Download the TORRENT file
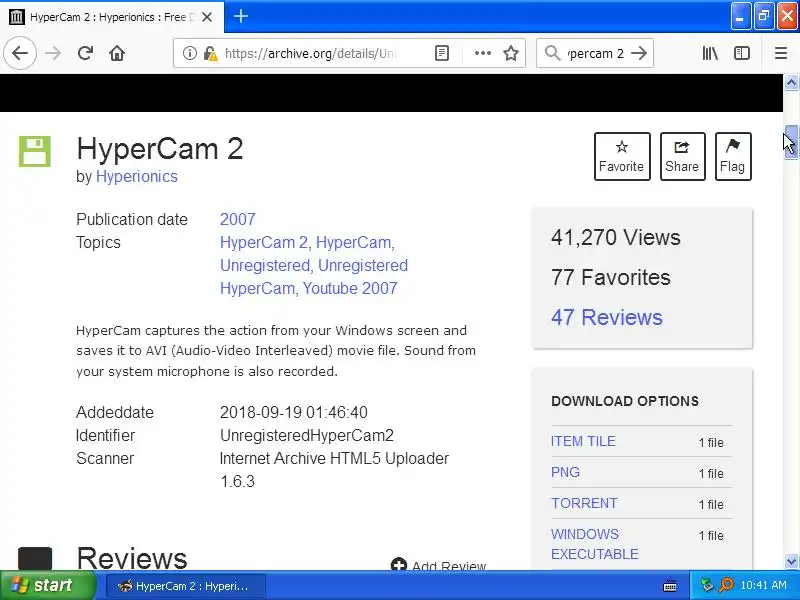This screenshot has height=600, width=800. (584, 504)
